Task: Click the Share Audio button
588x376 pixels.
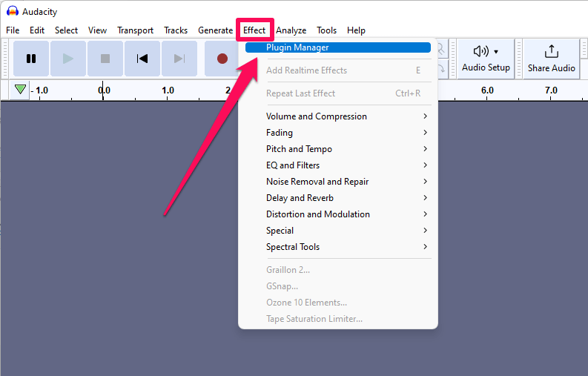Action: [551, 59]
